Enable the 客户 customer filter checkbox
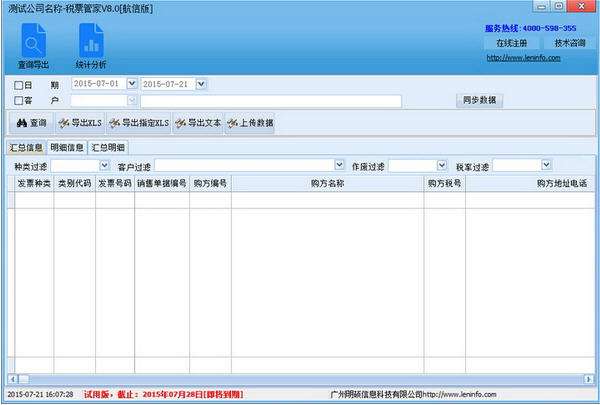 (x=19, y=100)
